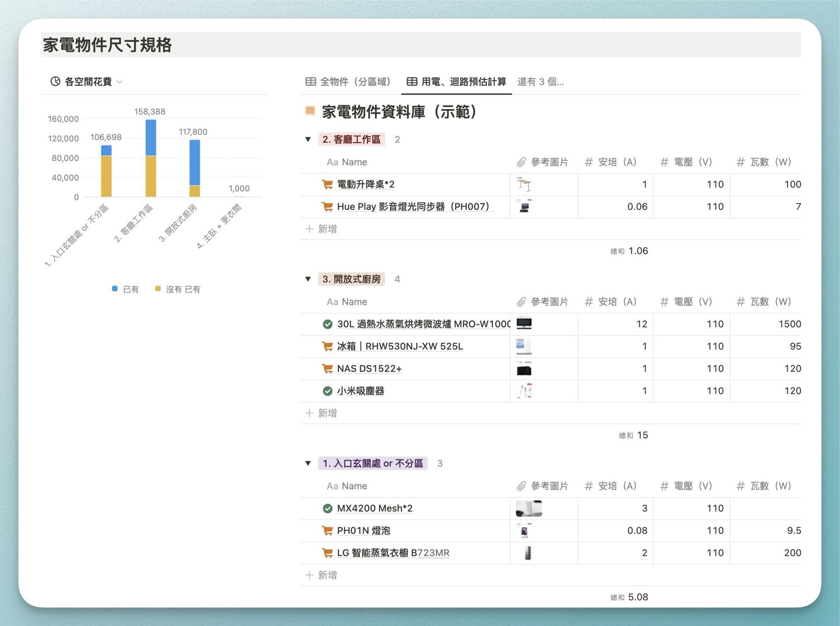Click the green check icon for 小米吸塵器

[x=327, y=391]
